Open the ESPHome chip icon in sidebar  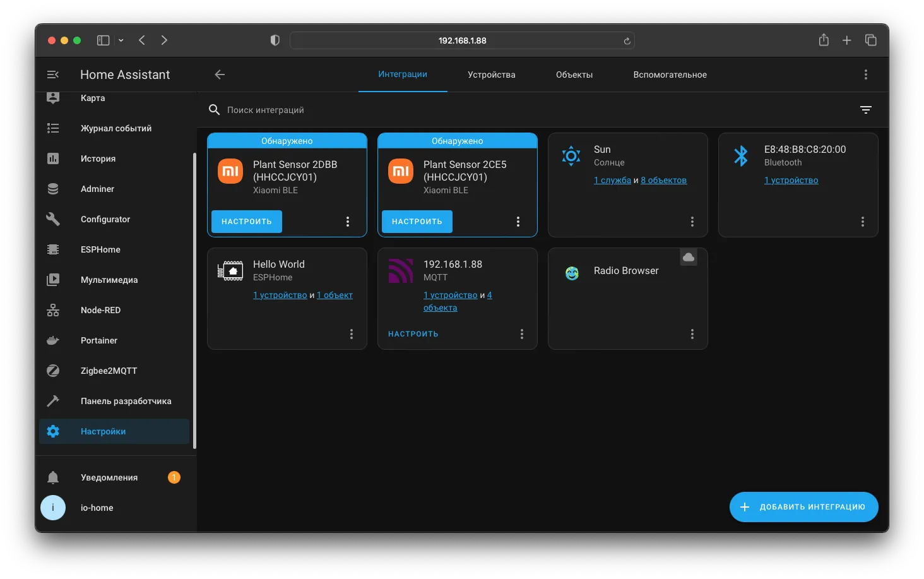coord(53,249)
